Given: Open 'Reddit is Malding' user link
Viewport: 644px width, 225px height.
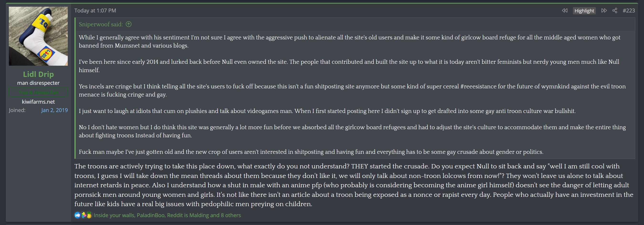Looking at the screenshot, I should coord(188,215).
